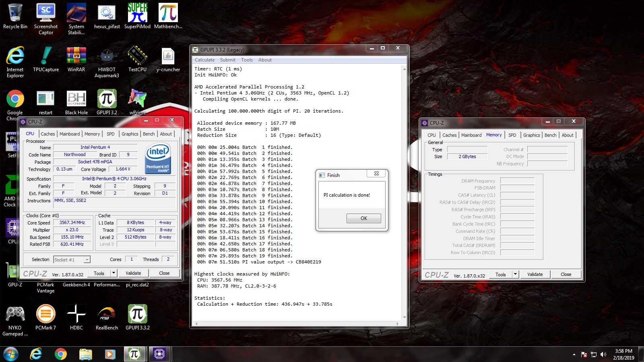Screen dimensions: 644x362
Task: Open About menu in GPUPI
Action: click(x=265, y=60)
